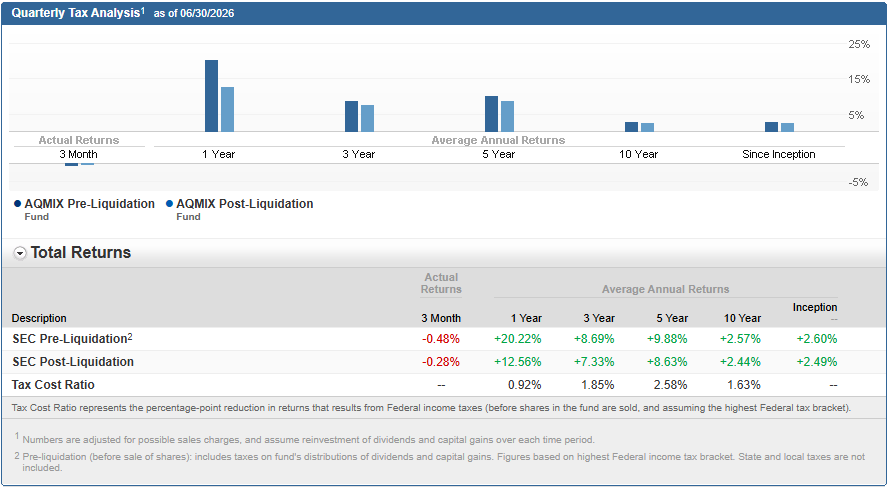Collapse the Total Returns section arrow
Screen dimensions: 888x487
click(x=20, y=254)
